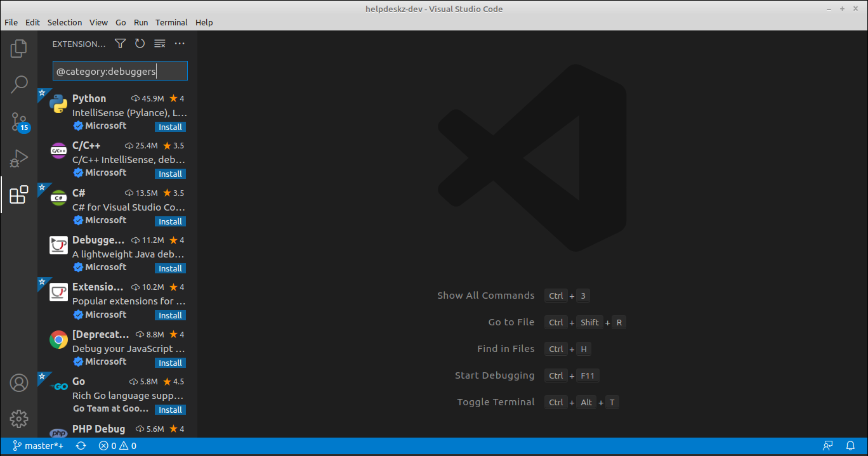Install the Python extension

click(170, 126)
